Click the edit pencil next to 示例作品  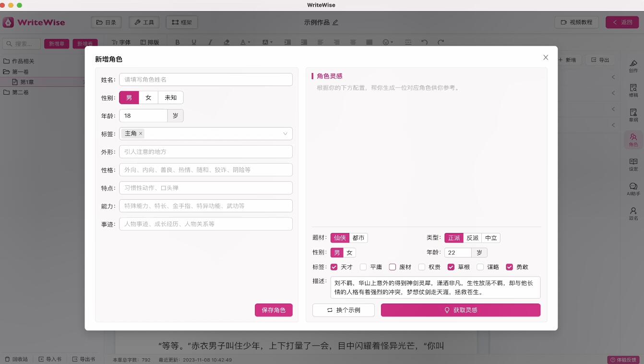point(335,23)
